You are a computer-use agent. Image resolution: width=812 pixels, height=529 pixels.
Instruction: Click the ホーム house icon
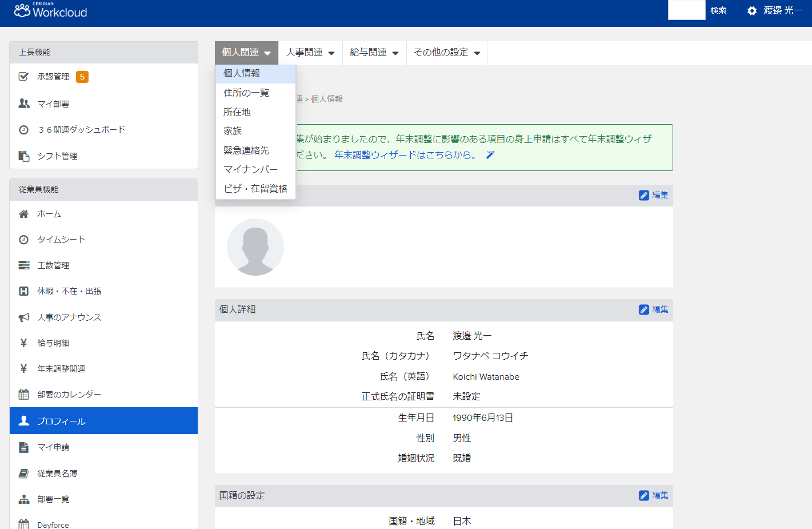pyautogui.click(x=23, y=214)
